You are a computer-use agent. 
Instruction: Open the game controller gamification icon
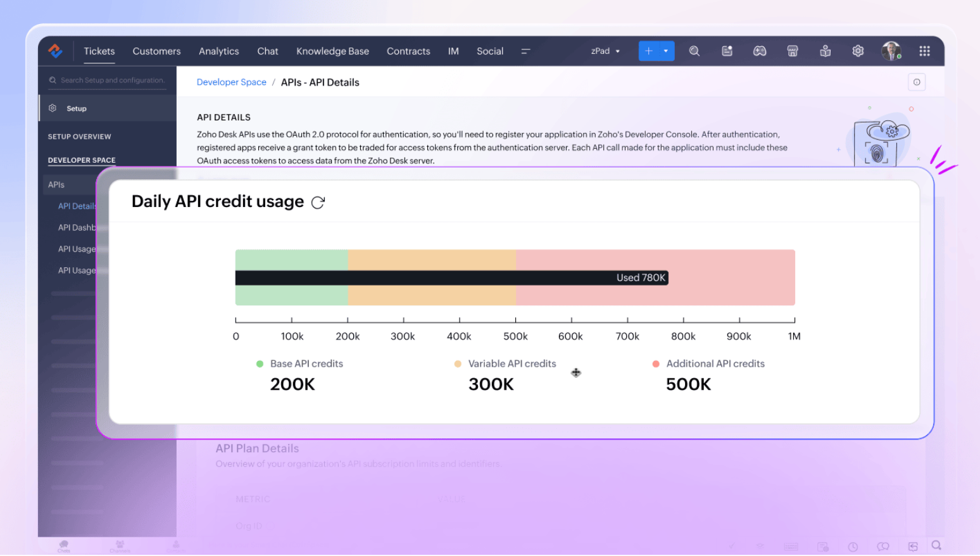click(760, 51)
